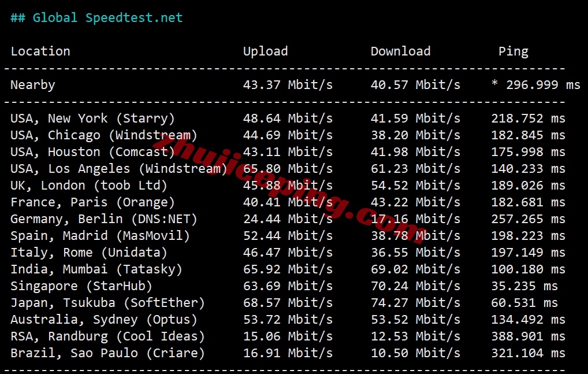Click Japan Tsukuba download 74.27 Mbit/s
This screenshot has width=588, height=374.
point(415,303)
